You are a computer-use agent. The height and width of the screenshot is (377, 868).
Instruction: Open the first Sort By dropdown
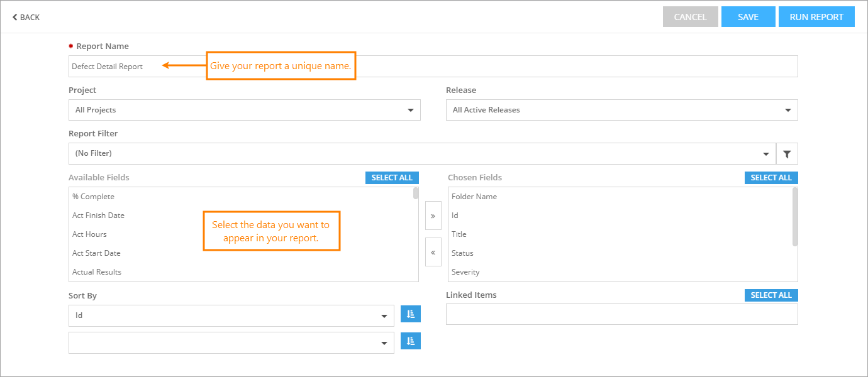(231, 315)
